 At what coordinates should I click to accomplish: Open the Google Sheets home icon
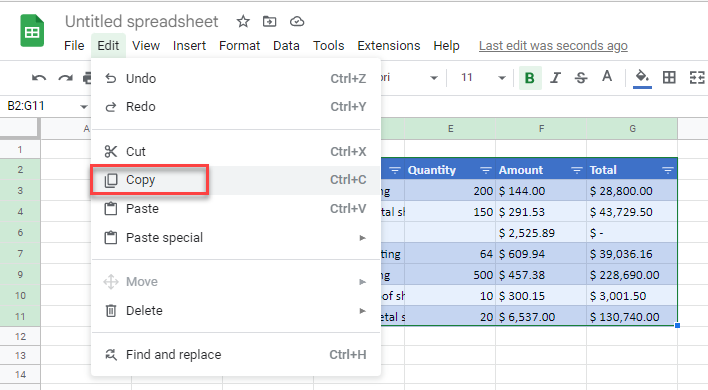point(32,31)
